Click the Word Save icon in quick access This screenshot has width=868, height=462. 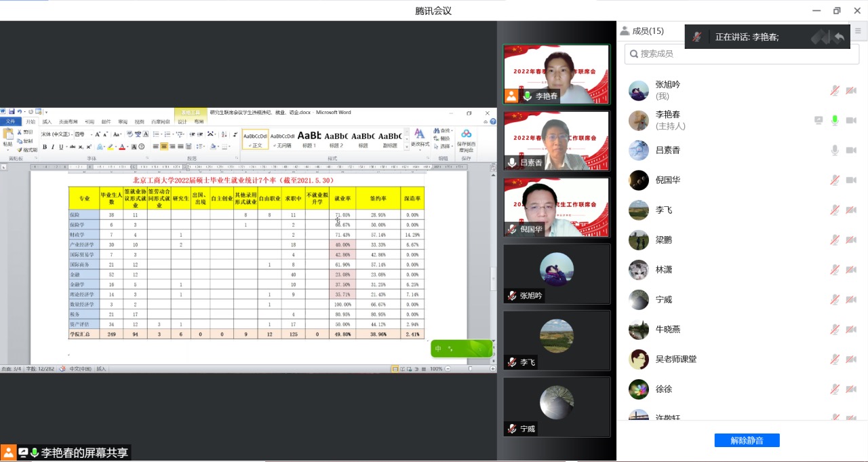(12, 112)
